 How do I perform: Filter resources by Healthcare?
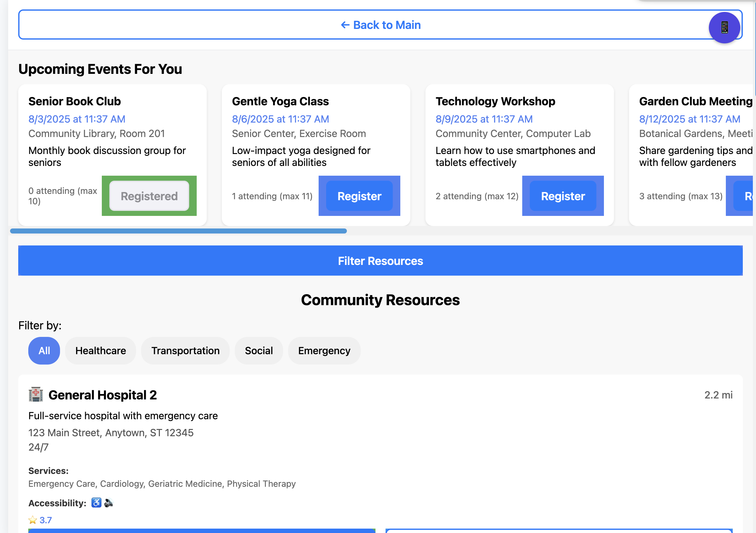coord(101,350)
